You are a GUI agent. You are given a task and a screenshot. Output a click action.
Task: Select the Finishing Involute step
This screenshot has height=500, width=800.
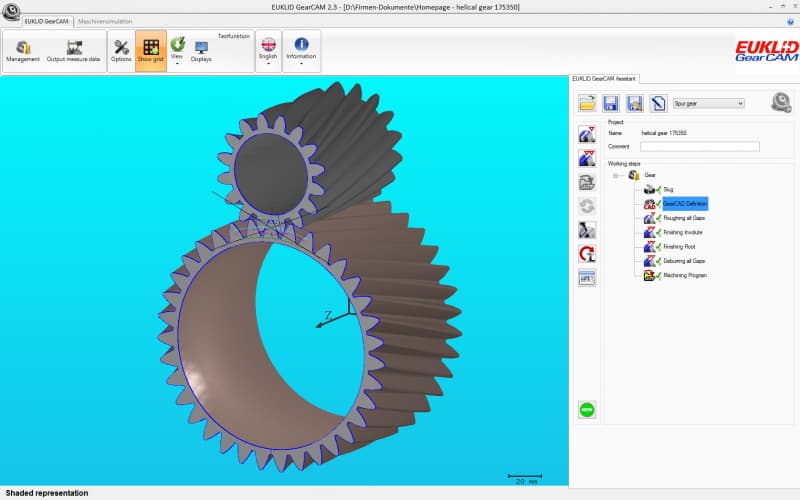(x=683, y=232)
